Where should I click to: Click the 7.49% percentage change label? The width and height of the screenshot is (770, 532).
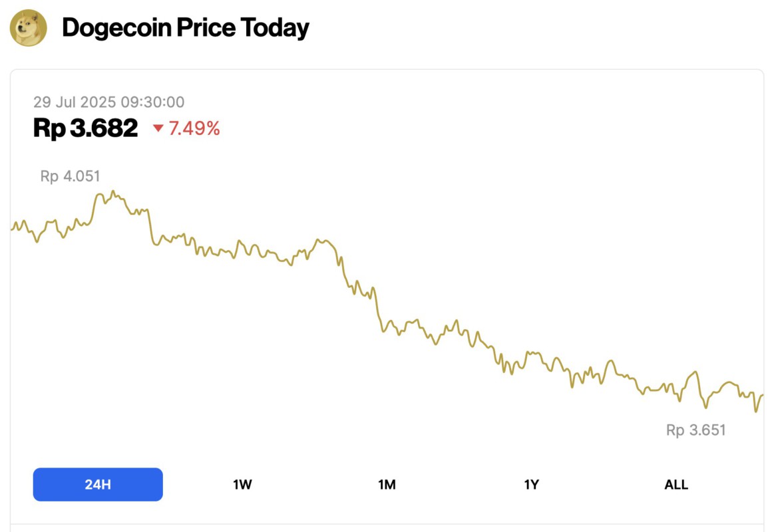point(193,128)
